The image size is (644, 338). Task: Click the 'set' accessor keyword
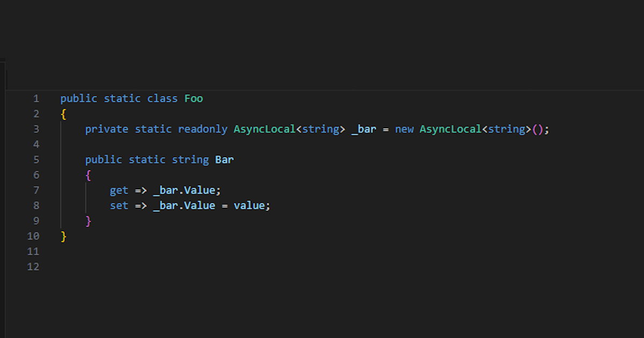point(119,205)
